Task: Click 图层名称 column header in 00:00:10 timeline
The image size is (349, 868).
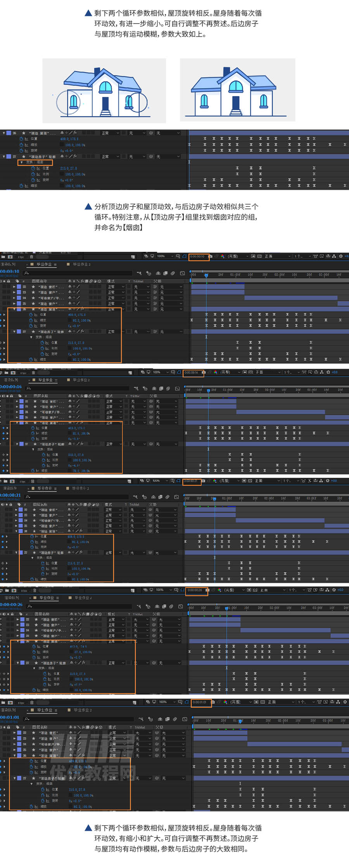Action: (40, 281)
